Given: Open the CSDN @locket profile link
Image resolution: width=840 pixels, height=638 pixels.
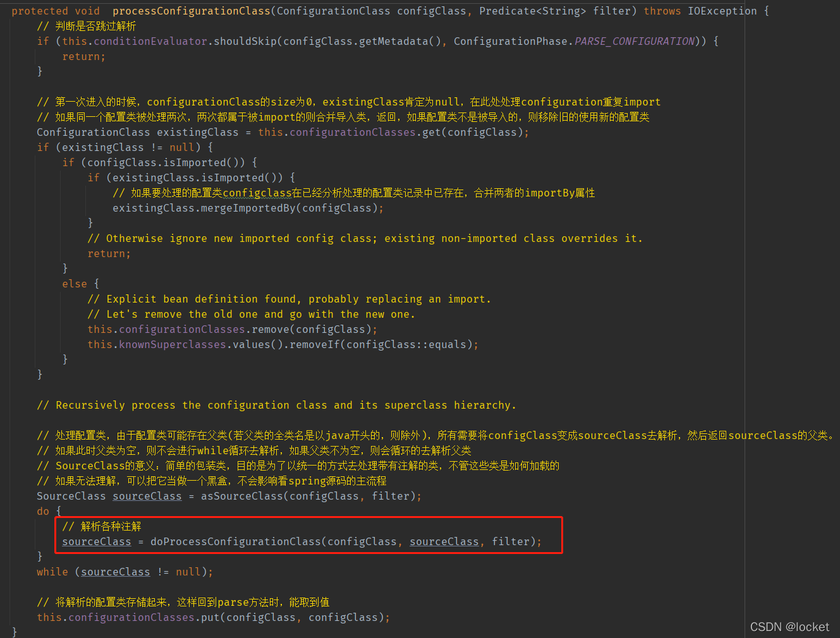Looking at the screenshot, I should coord(790,627).
